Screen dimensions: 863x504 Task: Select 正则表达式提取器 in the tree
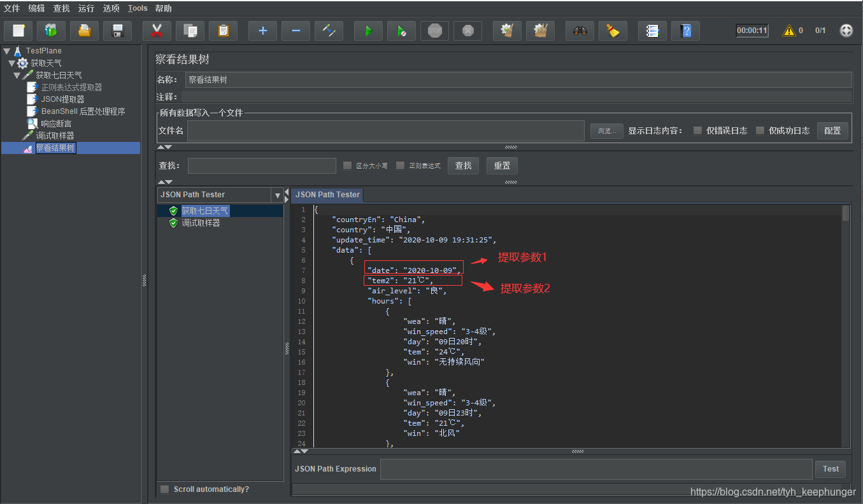(71, 87)
